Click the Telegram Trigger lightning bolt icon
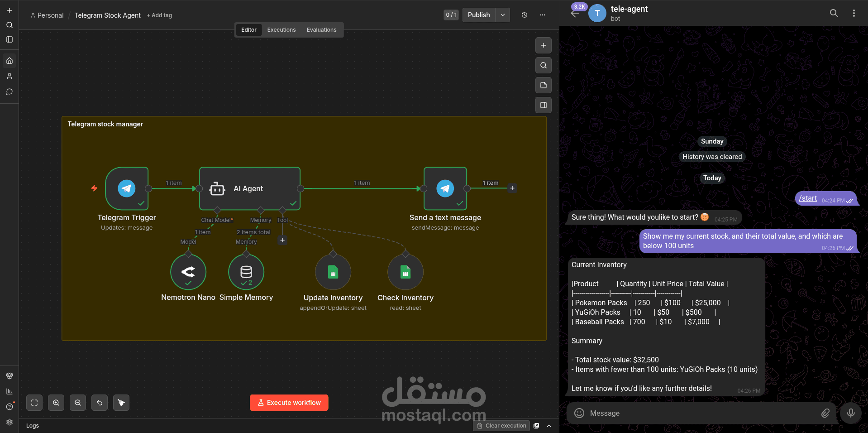This screenshot has width=868, height=433. click(x=94, y=188)
